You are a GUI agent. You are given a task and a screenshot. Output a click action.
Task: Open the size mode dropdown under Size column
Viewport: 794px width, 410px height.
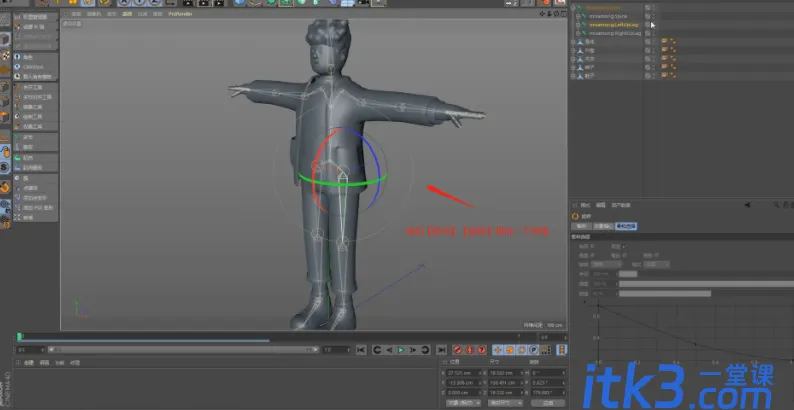pyautogui.click(x=505, y=403)
